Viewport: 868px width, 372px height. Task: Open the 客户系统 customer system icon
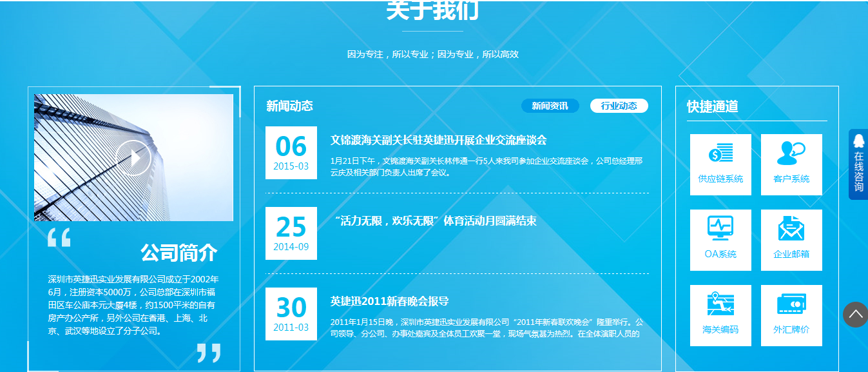click(x=791, y=164)
